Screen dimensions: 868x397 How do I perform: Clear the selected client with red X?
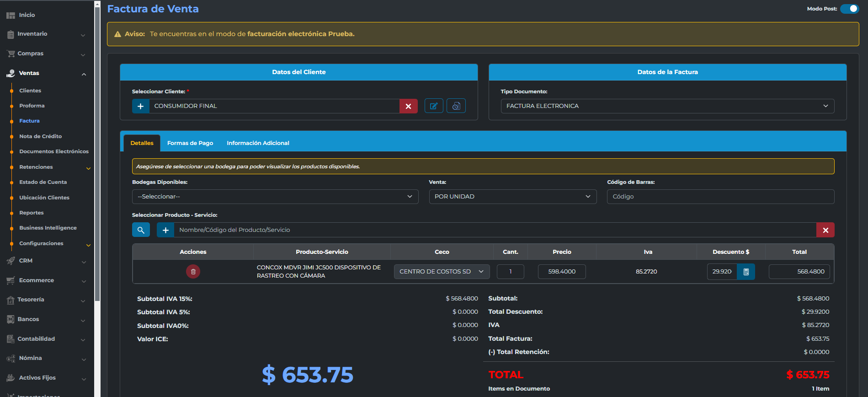[x=408, y=106]
